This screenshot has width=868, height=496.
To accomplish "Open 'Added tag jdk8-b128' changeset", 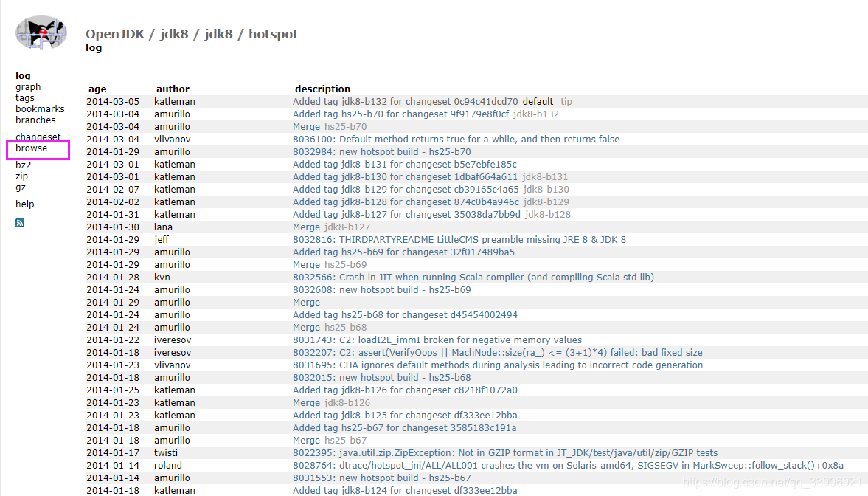I will pos(406,202).
